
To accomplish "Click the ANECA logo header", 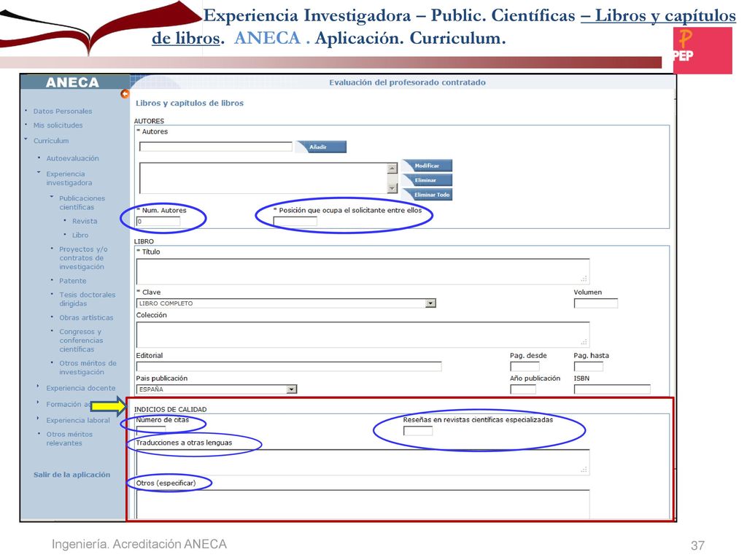I will [72, 82].
